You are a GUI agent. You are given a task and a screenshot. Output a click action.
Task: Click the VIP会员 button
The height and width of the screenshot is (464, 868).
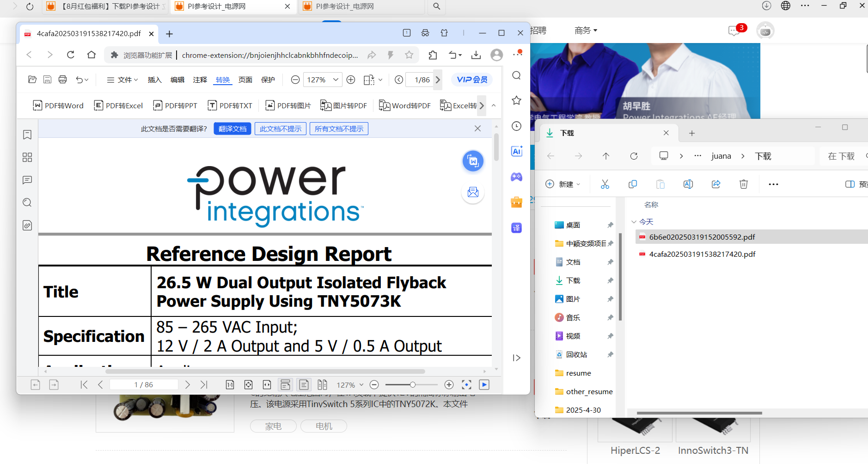click(472, 80)
